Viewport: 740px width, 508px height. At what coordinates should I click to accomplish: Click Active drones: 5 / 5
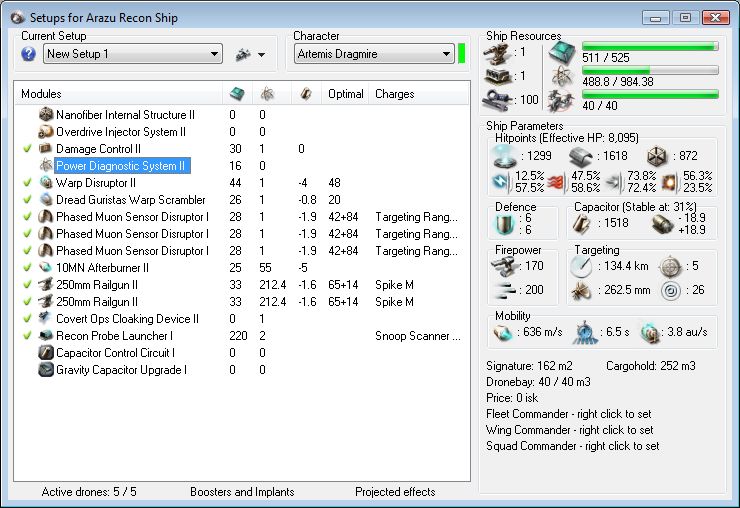89,492
